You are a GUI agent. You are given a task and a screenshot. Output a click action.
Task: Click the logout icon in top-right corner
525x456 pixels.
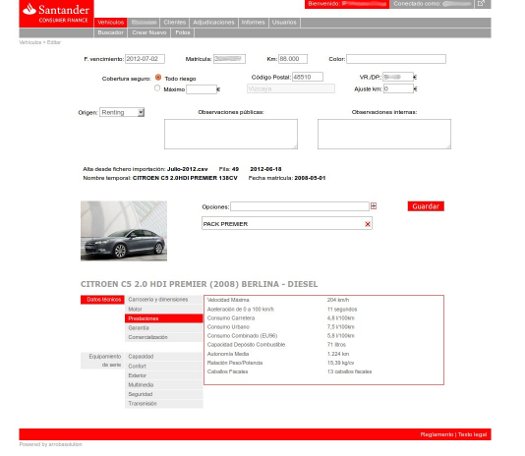(480, 4)
